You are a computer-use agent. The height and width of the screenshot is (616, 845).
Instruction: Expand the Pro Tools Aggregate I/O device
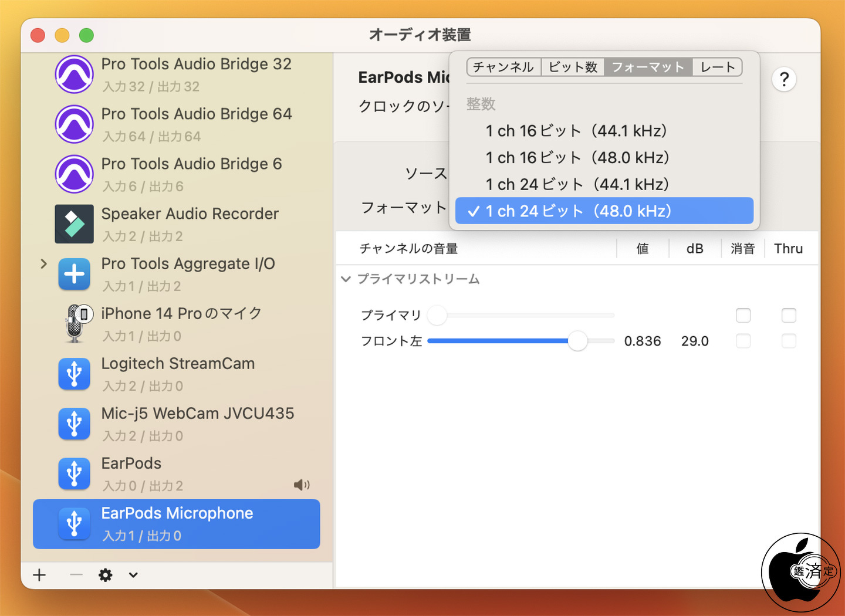coord(43,264)
